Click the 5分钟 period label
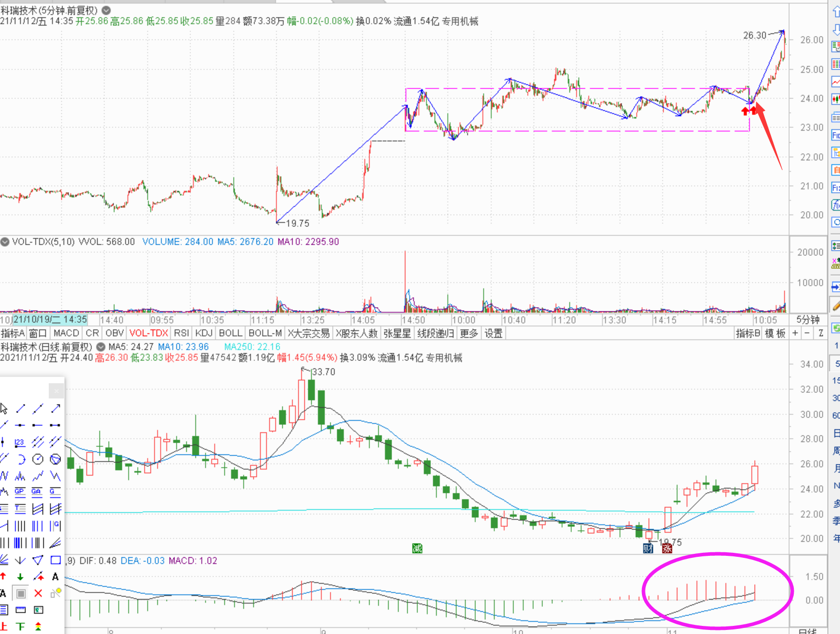This screenshot has width=840, height=634. pyautogui.click(x=807, y=320)
